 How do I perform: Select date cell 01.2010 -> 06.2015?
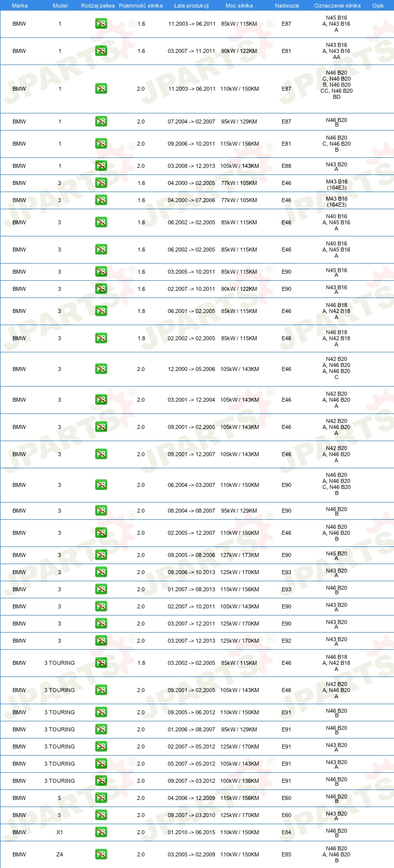191,832
